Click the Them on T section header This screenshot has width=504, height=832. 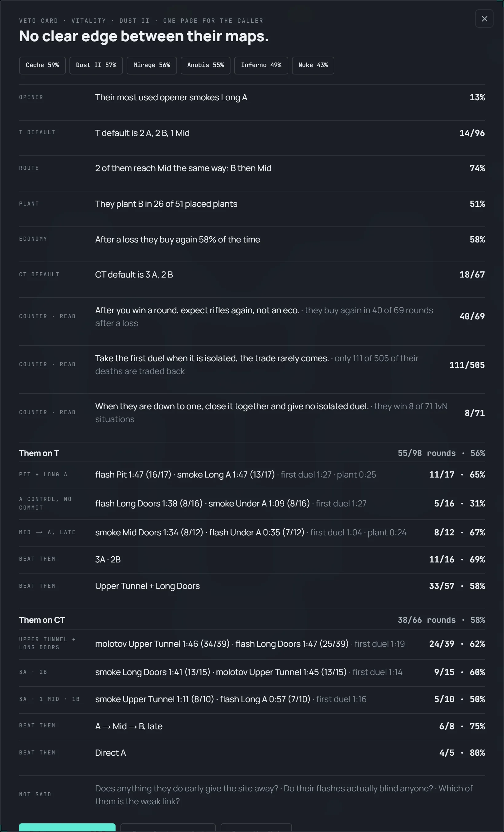tap(252, 453)
